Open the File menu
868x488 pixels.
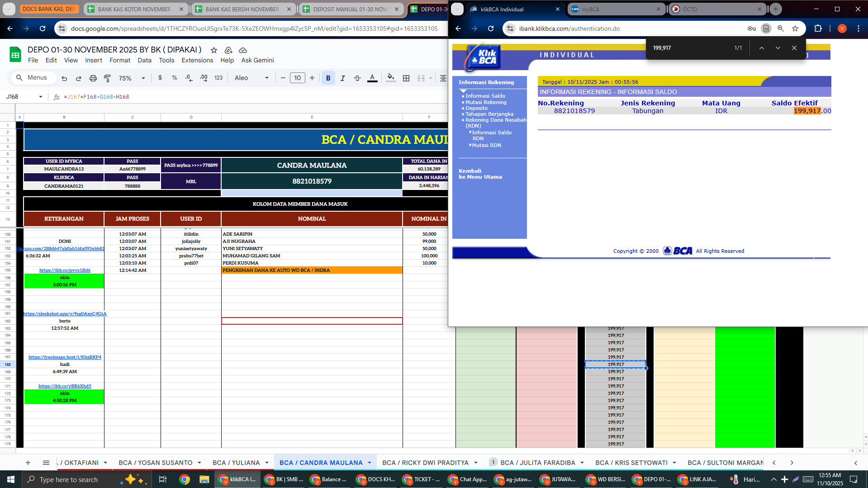pos(33,60)
